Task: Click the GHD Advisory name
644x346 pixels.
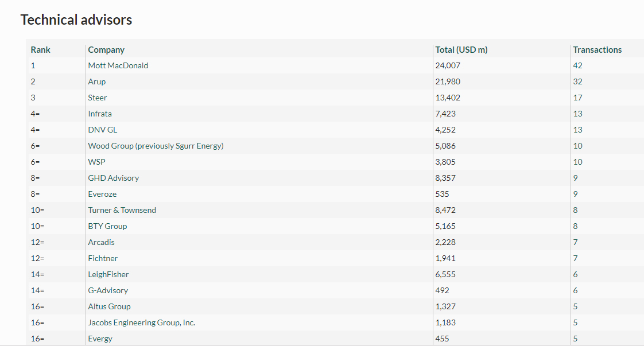Action: pyautogui.click(x=113, y=178)
